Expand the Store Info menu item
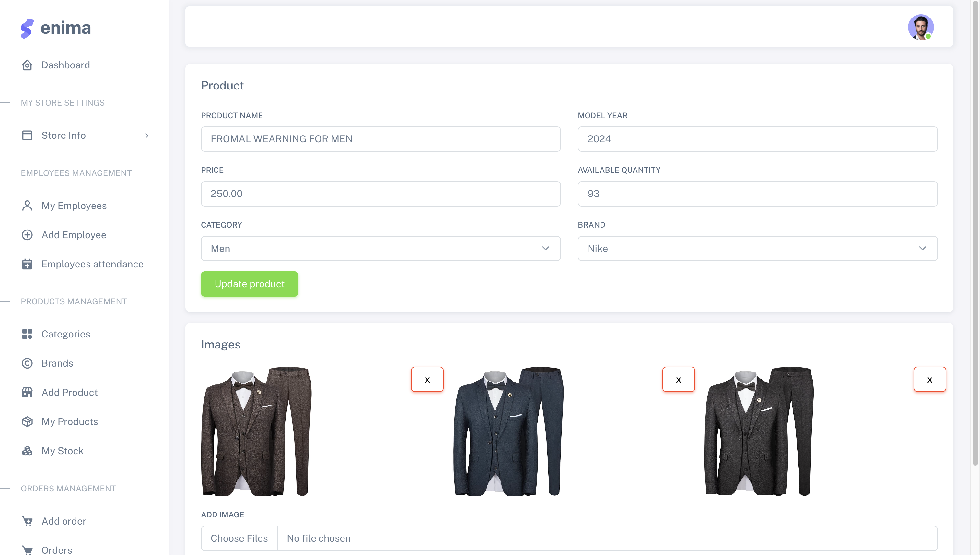This screenshot has width=980, height=555. (147, 135)
